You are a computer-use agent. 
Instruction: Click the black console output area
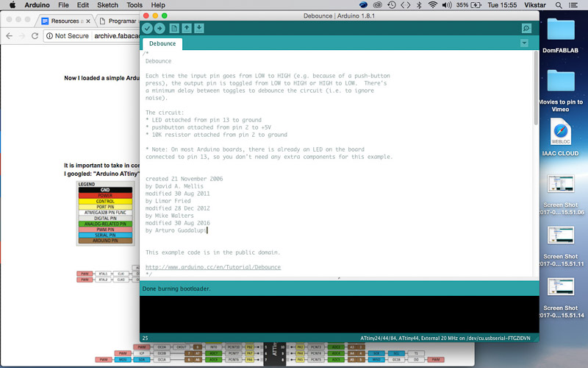340,315
